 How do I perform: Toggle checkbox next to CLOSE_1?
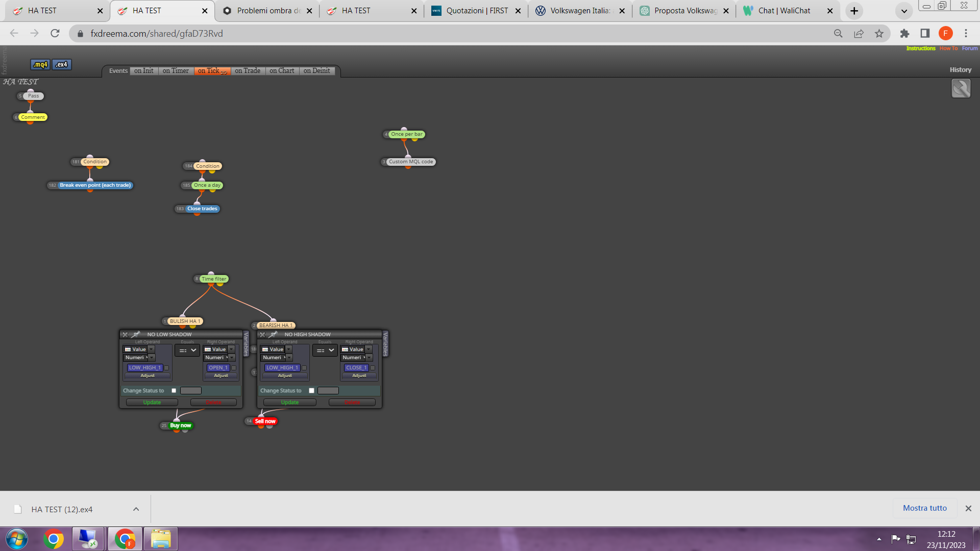[x=373, y=368]
